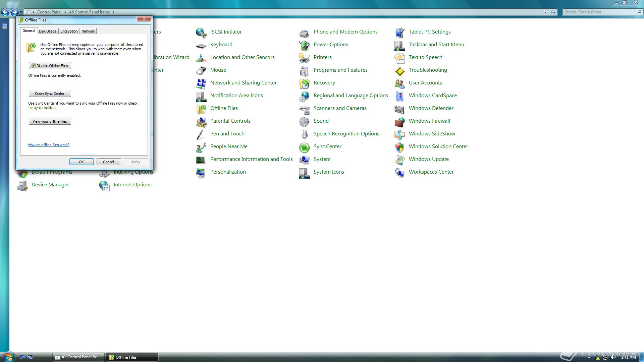
Task: Switch to the Disk Usage tab
Action: coord(48,31)
